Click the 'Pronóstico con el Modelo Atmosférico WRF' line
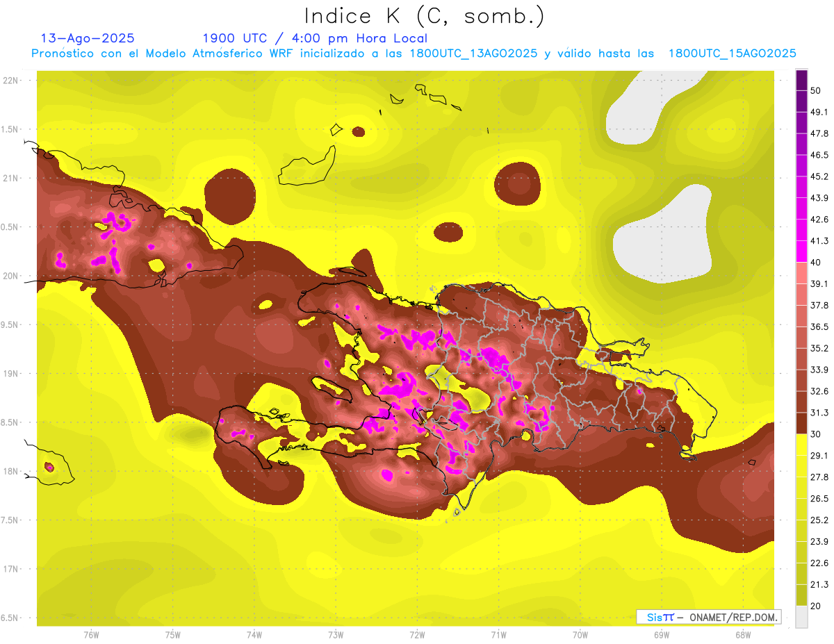 tap(414, 53)
